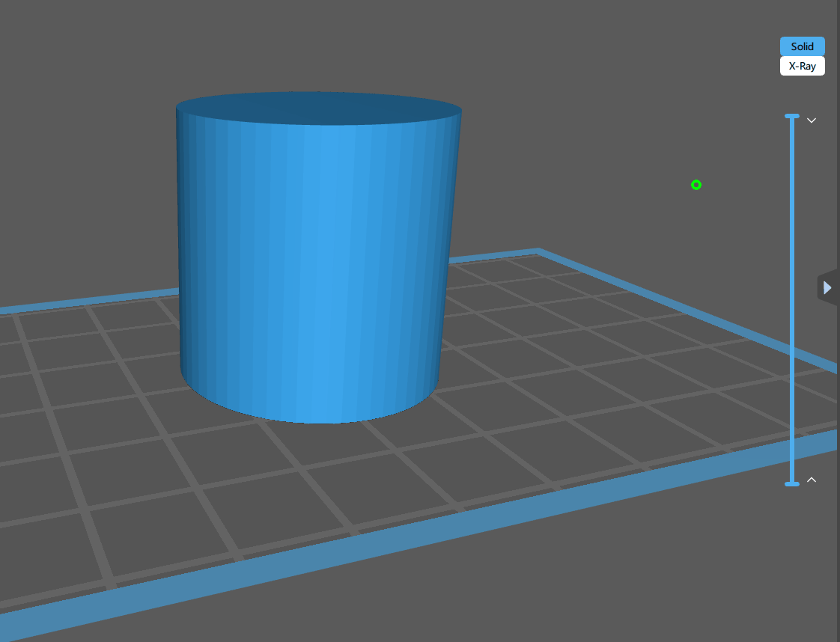Click the bottom rim of the cylinder
The height and width of the screenshot is (642, 840).
[x=314, y=420]
